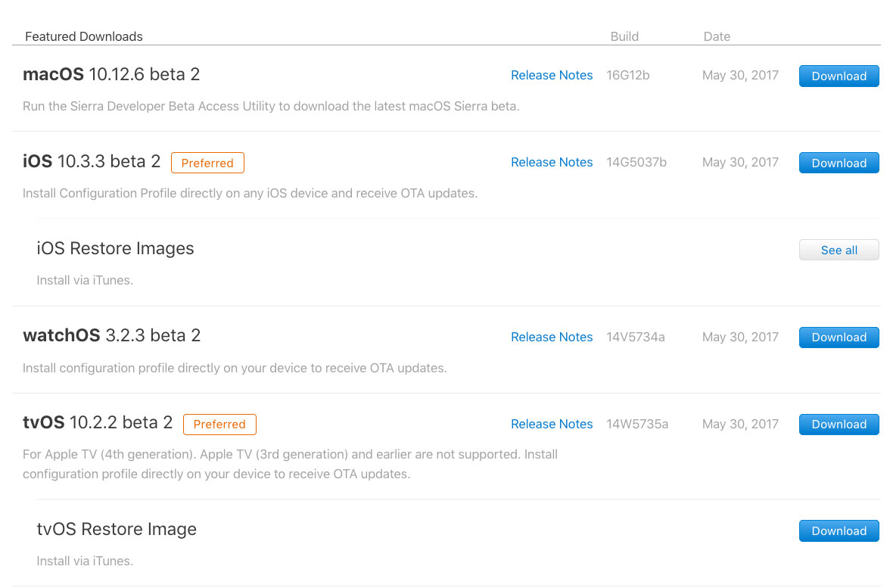Viewport: 890px width, 588px height.
Task: Click the Date column header
Action: 717,36
